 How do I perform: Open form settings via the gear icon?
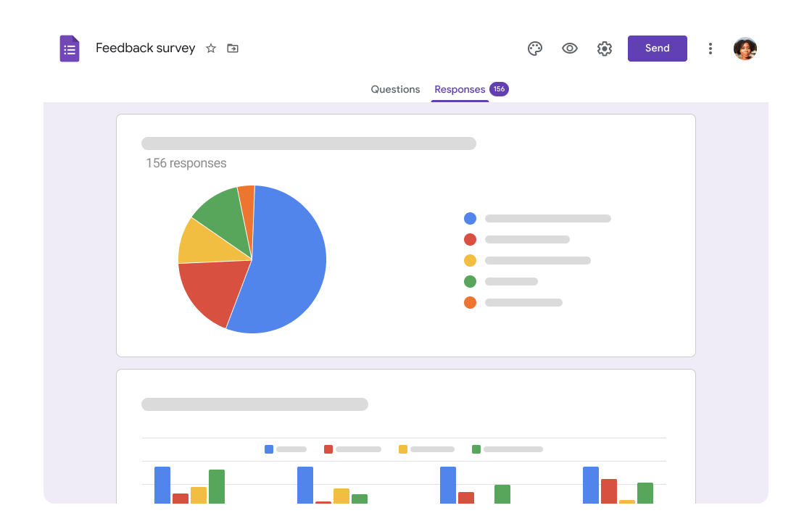click(x=605, y=48)
